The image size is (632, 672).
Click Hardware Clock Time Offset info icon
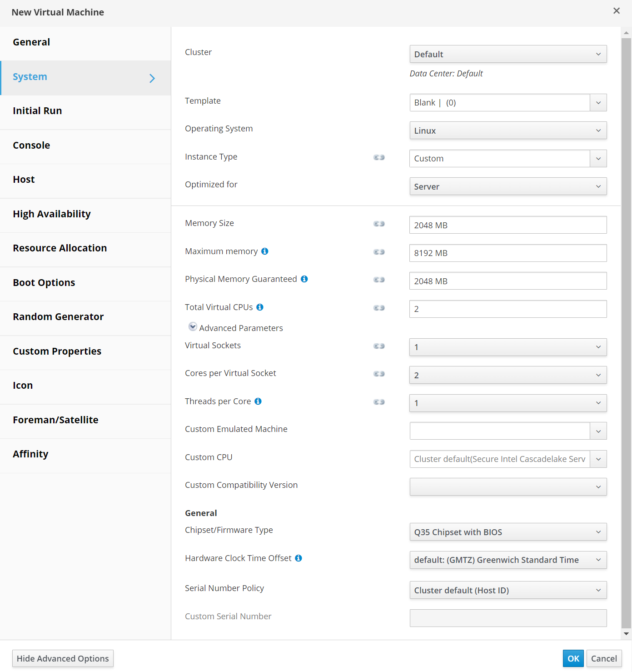point(299,558)
